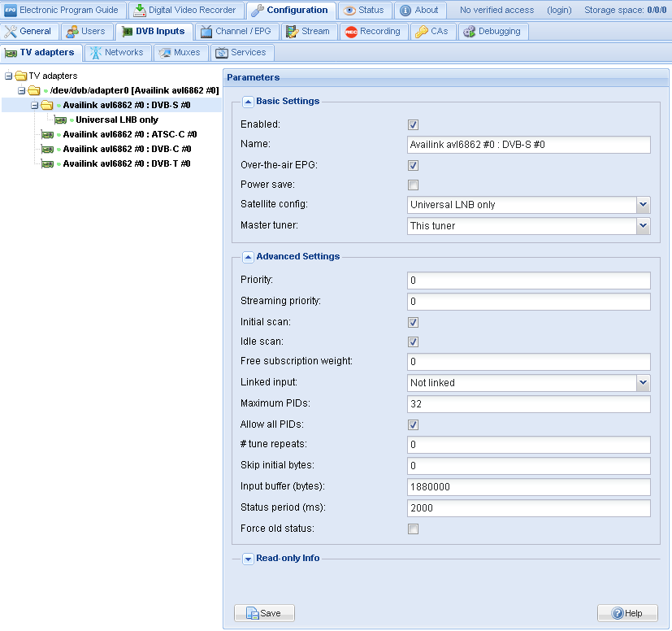Screen dimensions: 672x631
Task: Click the ATSC-C adapter card icon
Action: pyautogui.click(x=48, y=134)
